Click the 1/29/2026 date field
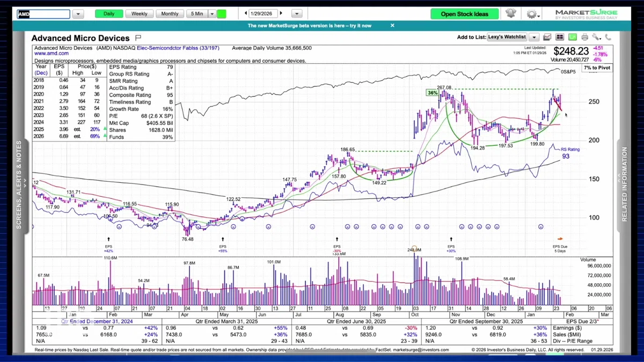Viewport: 644px width, 362px height. (264, 13)
